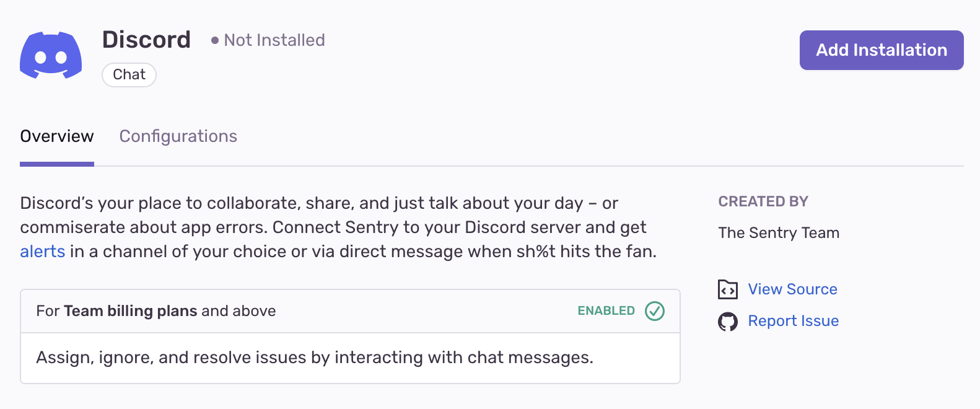Viewport: 980px width, 409px height.
Task: Select the Overview tab
Action: point(56,136)
